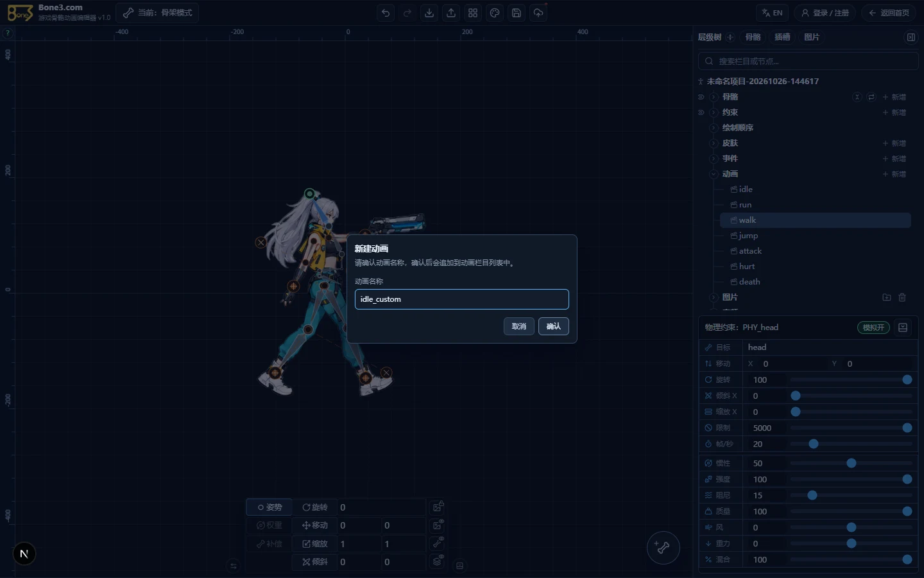Expand the 皮肤 tree node
924x578 pixels.
tap(714, 143)
